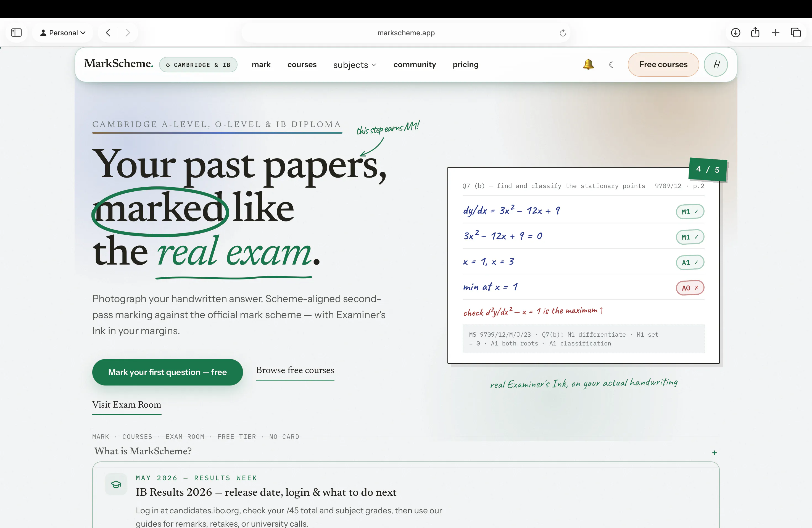Go forward to the next page
This screenshot has height=528, width=812.
point(128,33)
